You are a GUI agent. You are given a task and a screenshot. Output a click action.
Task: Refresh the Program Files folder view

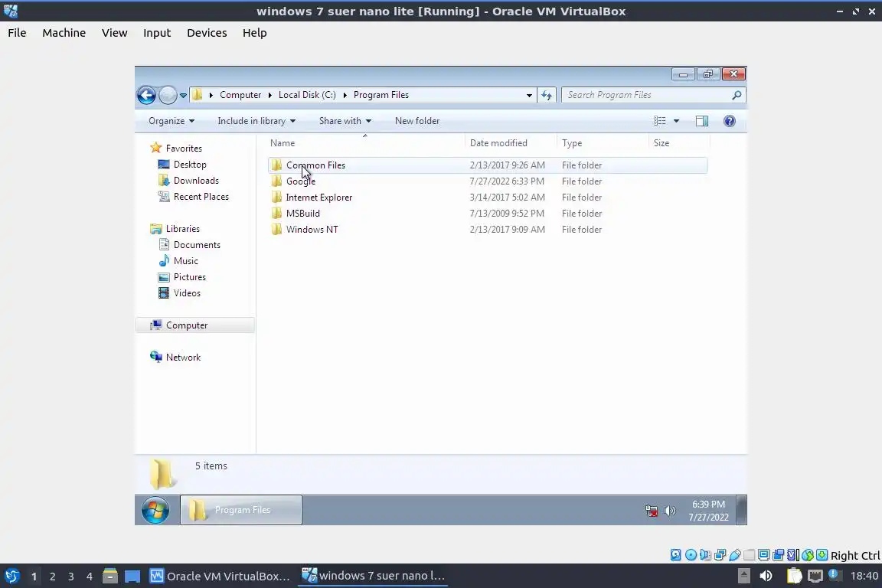[546, 95]
